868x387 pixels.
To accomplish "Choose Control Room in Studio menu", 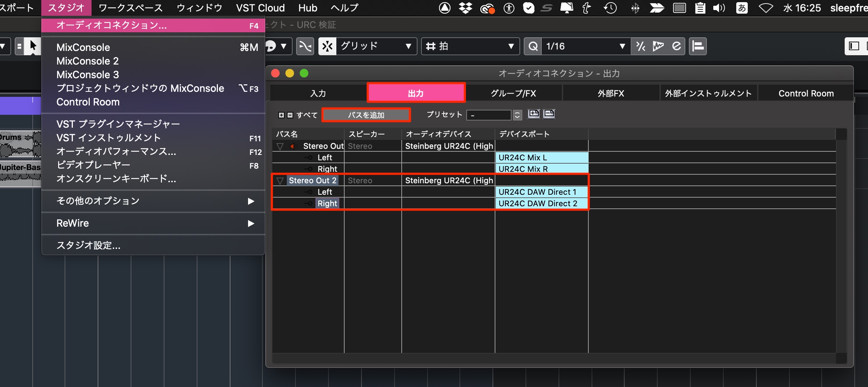I will tap(153, 102).
